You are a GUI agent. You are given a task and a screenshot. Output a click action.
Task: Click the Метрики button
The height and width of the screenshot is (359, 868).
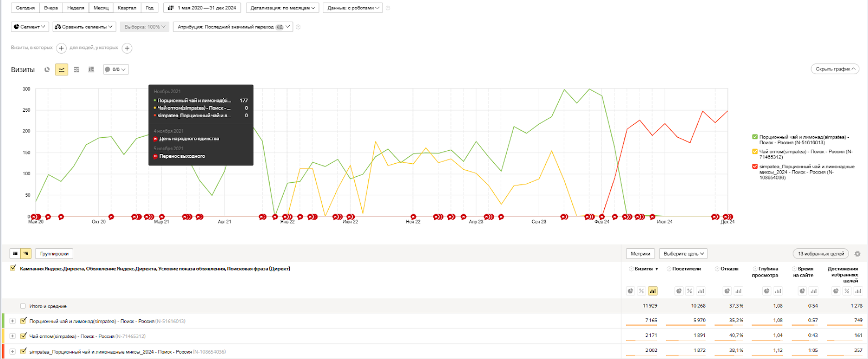point(641,254)
